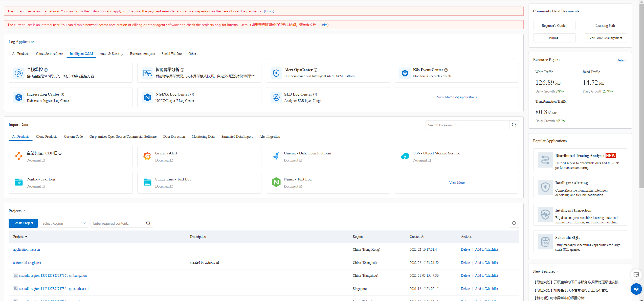Image resolution: width=644 pixels, height=301 pixels.
Task: Click the Projects search magnifier icon
Action: (148, 223)
